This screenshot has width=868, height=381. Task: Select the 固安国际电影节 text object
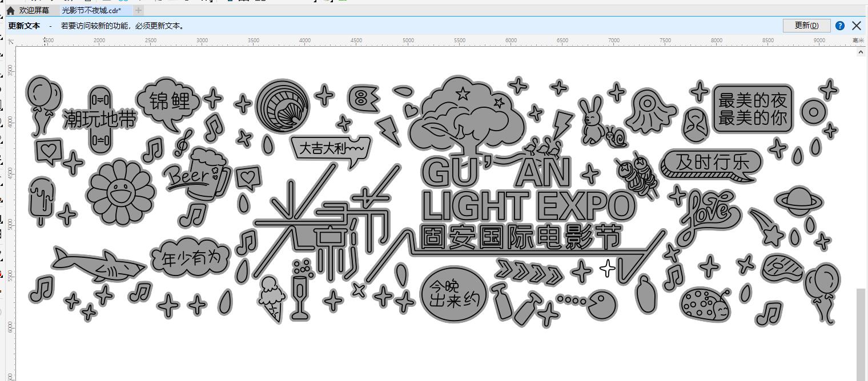[x=520, y=237]
